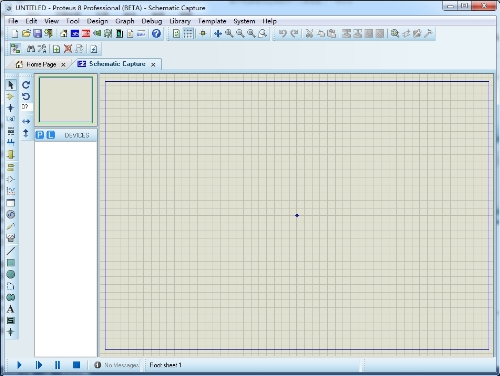The image size is (500, 376).
Task: Start simulation with the Play button
Action: coord(19,365)
